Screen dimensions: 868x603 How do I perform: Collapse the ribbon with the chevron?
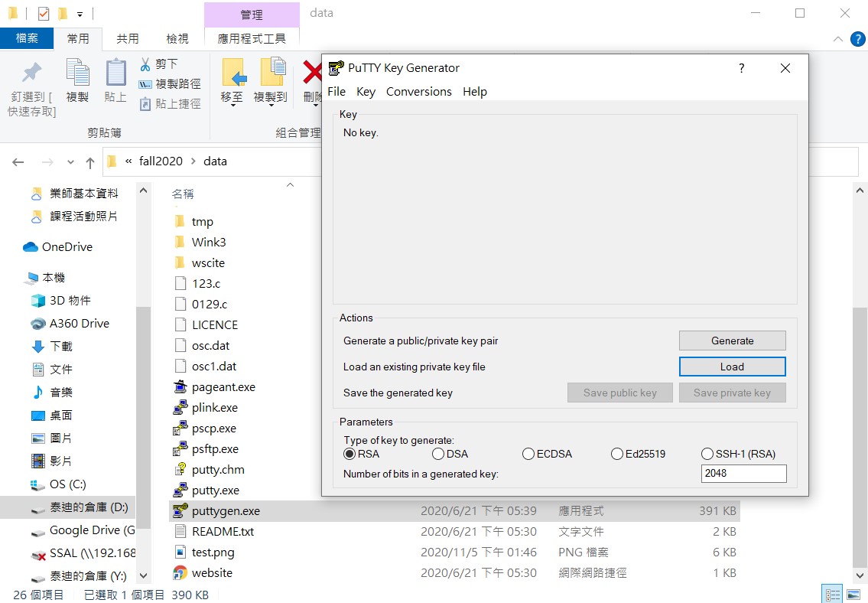pyautogui.click(x=838, y=39)
